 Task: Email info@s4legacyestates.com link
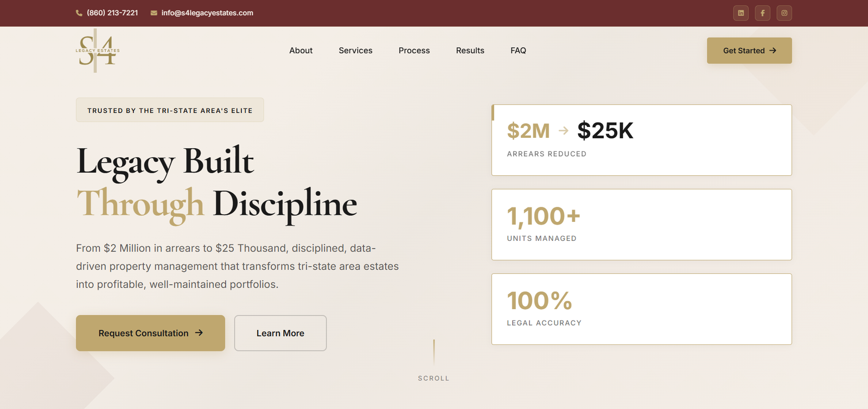[207, 13]
